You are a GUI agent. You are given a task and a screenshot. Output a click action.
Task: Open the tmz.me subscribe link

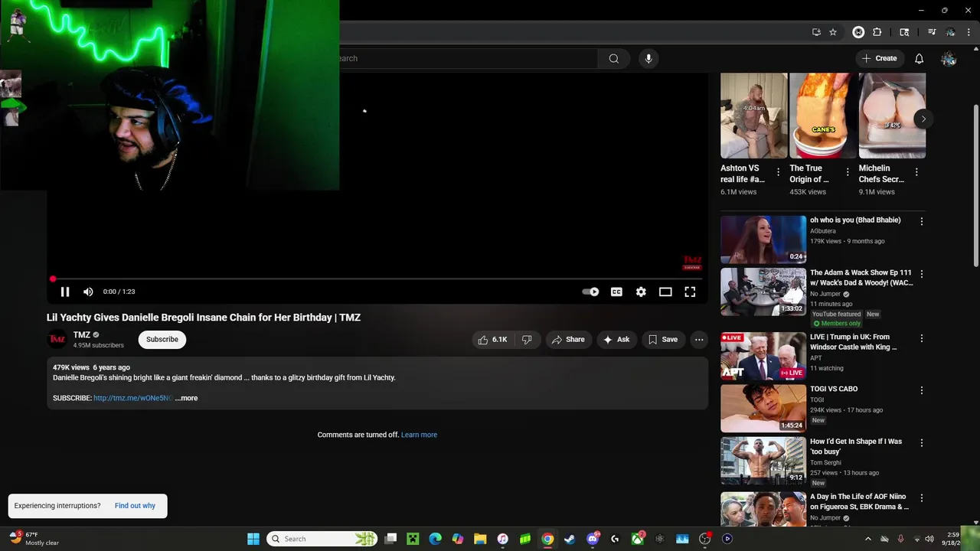click(x=132, y=398)
